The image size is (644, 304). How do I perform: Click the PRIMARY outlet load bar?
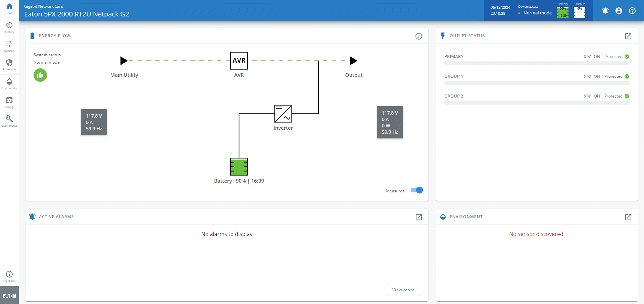(537, 63)
